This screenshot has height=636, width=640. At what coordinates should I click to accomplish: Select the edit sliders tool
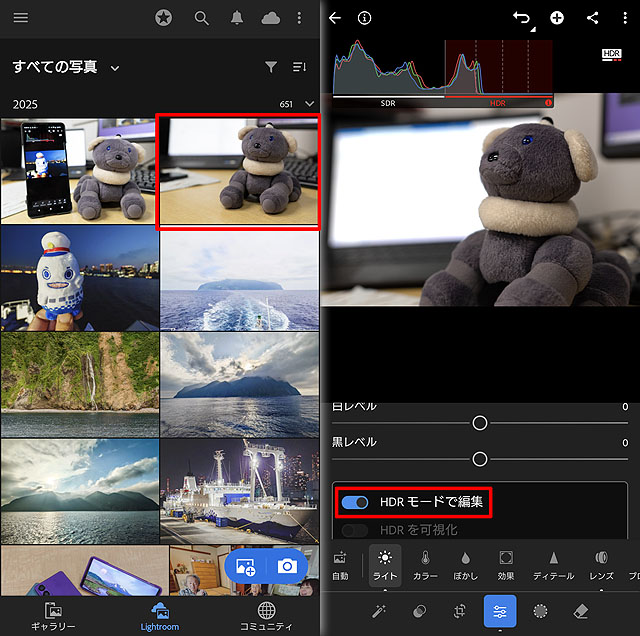tap(500, 611)
